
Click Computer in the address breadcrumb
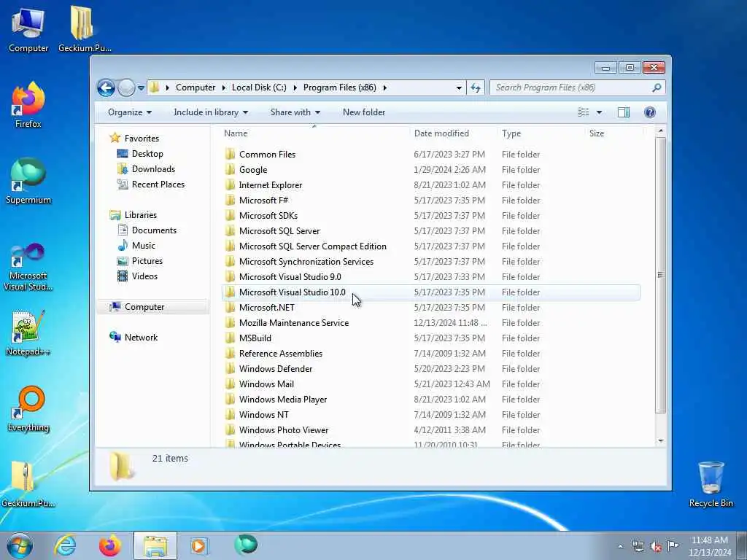[196, 87]
